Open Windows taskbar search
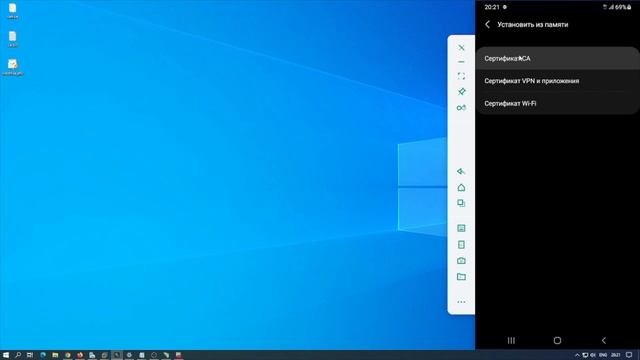This screenshot has width=640, height=360. tap(18, 355)
